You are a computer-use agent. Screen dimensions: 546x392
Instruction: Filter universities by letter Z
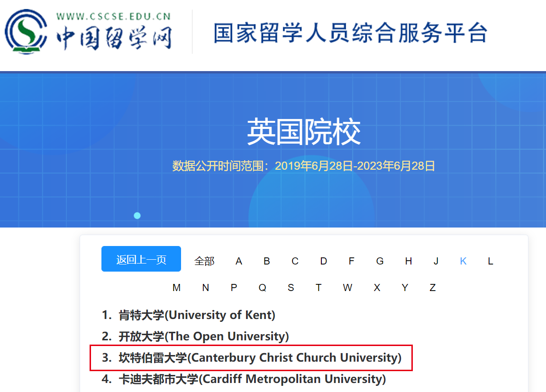coord(432,288)
